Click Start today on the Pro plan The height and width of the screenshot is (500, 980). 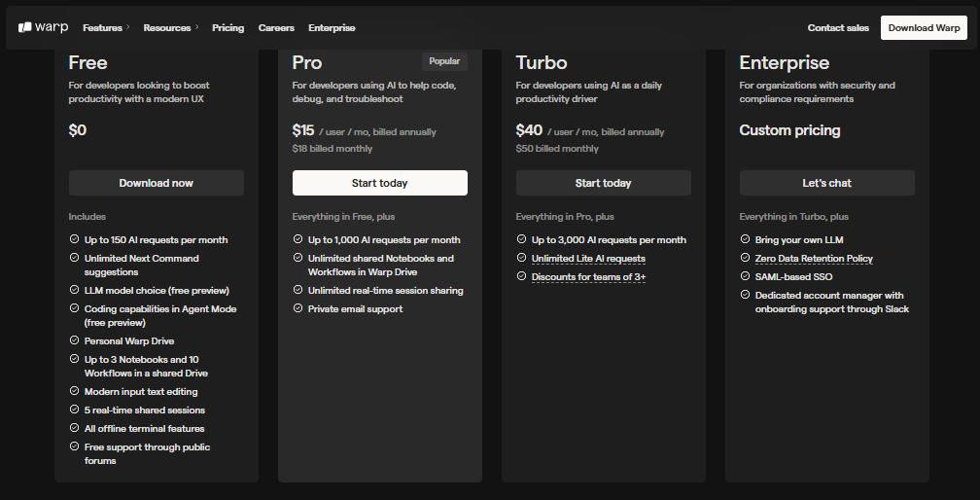pos(380,183)
